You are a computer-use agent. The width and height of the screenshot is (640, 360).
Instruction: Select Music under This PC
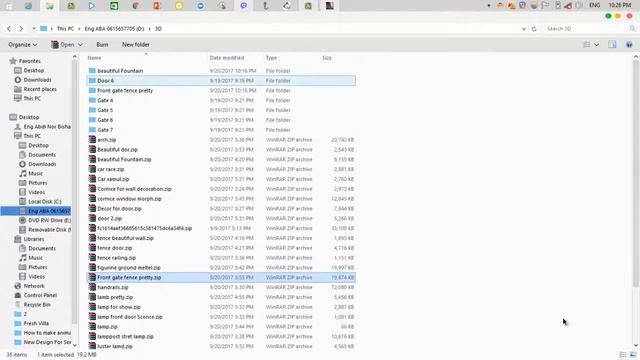pyautogui.click(x=36, y=173)
